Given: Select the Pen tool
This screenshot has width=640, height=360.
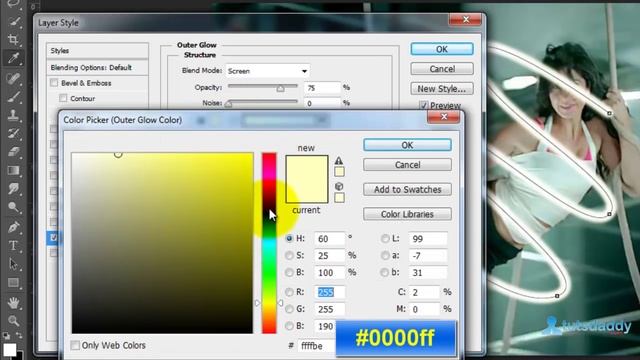Looking at the screenshot, I should click(x=13, y=227).
